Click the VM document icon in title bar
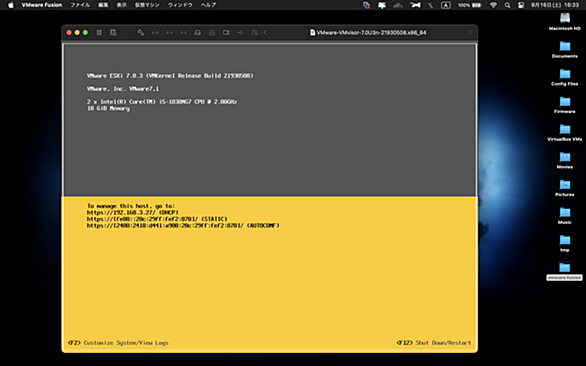Image resolution: width=586 pixels, height=366 pixels. (x=312, y=33)
